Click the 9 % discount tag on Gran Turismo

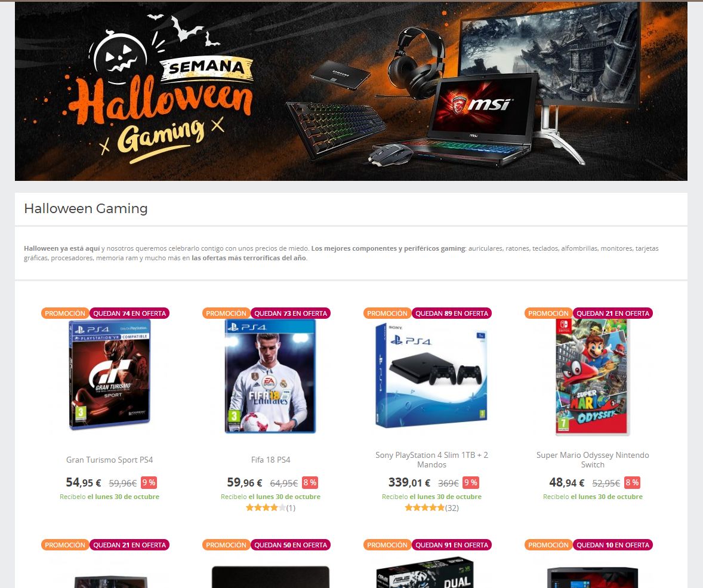(x=149, y=482)
